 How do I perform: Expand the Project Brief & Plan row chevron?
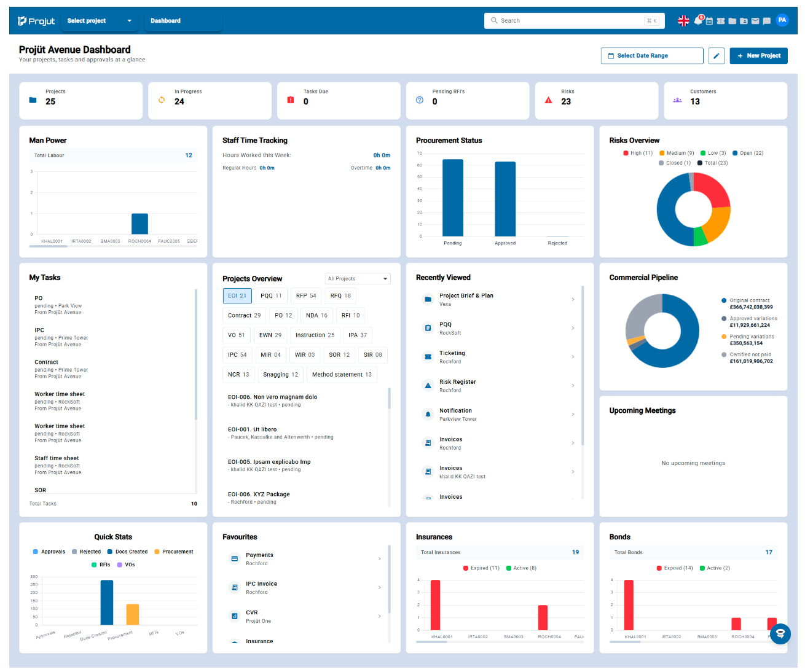point(573,300)
